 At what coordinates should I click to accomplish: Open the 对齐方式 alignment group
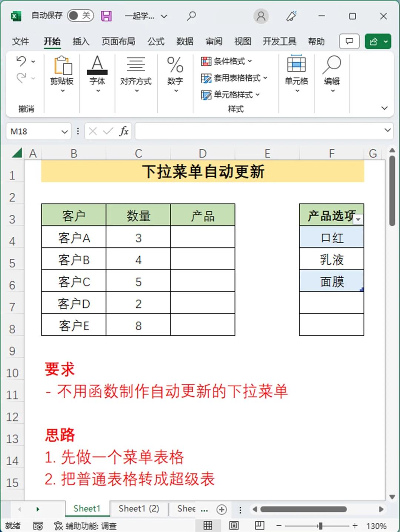[x=136, y=74]
